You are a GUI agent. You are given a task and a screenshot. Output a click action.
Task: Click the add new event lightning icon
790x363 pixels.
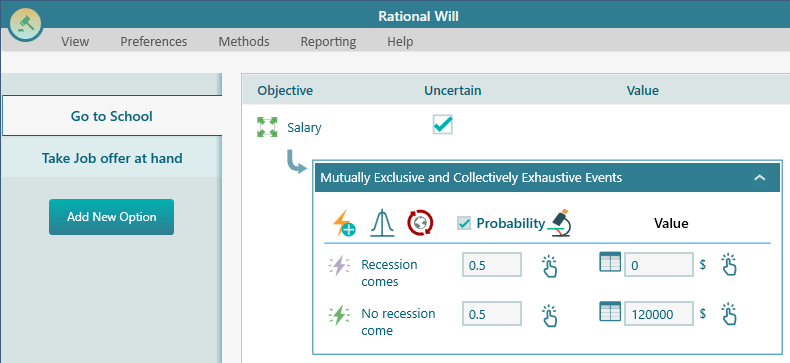coord(344,223)
